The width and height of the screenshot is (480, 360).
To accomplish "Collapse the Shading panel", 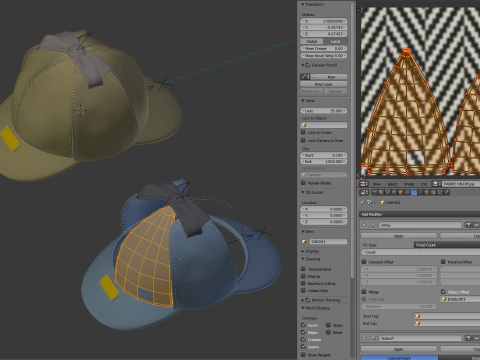I will point(303,259).
